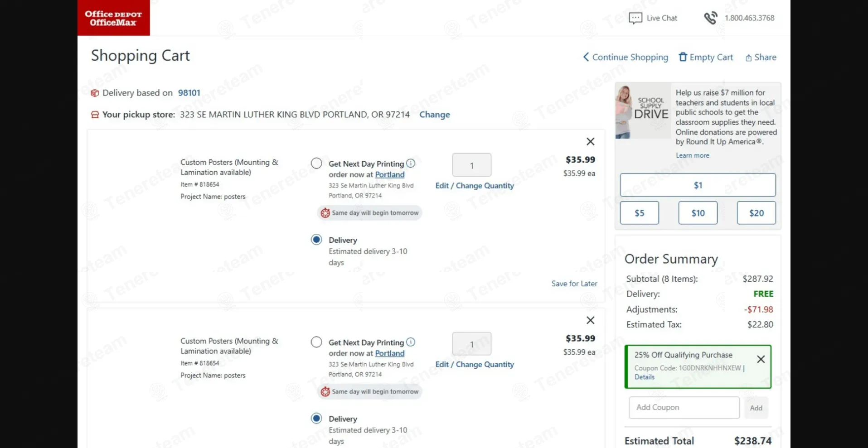Image resolution: width=868 pixels, height=448 pixels.
Task: Remove the second Custom Posters item
Action: pyautogui.click(x=590, y=320)
